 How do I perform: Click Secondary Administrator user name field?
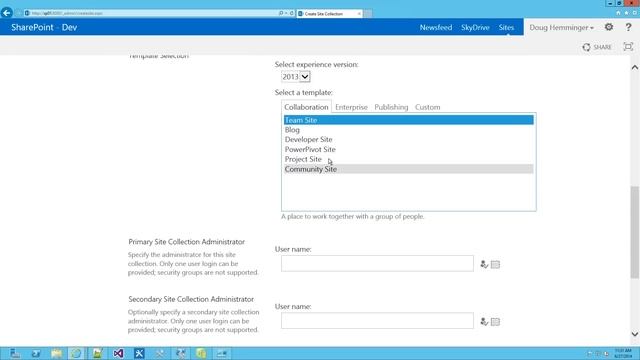click(377, 321)
